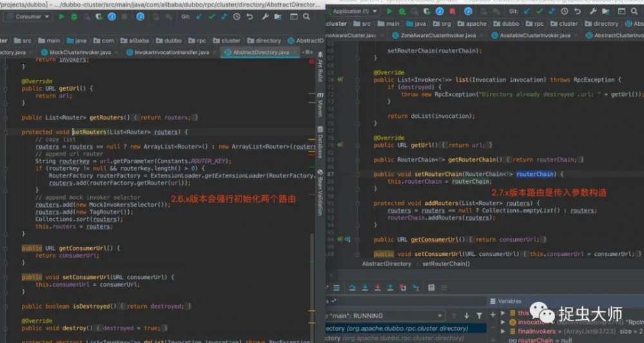Open Project Structure icon in left window
The width and height of the screenshot is (644, 343).
coord(278,17)
